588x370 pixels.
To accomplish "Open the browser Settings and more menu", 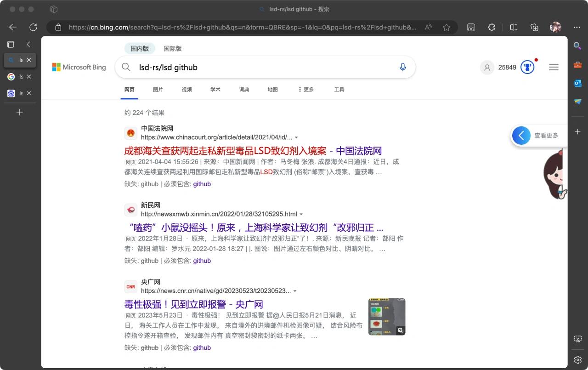I will tap(577, 27).
